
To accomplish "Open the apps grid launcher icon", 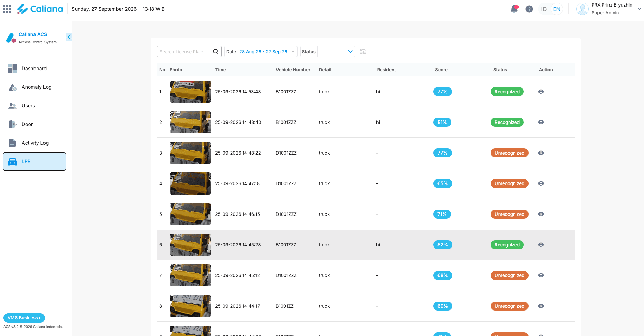I will tap(7, 9).
